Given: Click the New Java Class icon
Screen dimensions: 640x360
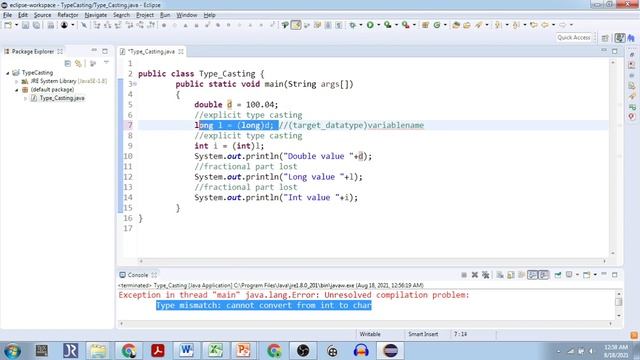Looking at the screenshot, I should (x=437, y=25).
